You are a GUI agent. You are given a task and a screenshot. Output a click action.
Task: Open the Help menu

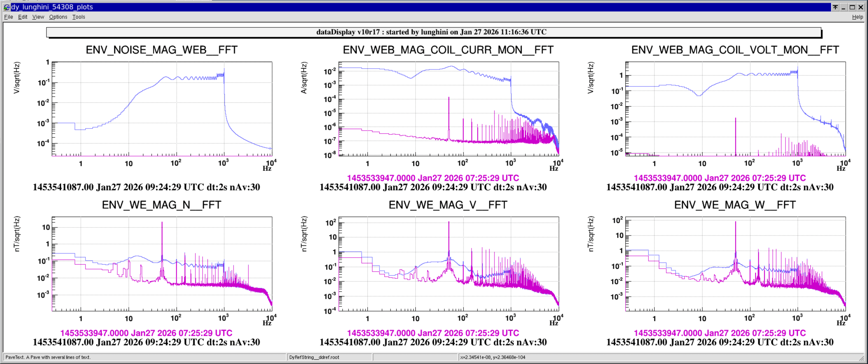click(x=857, y=17)
